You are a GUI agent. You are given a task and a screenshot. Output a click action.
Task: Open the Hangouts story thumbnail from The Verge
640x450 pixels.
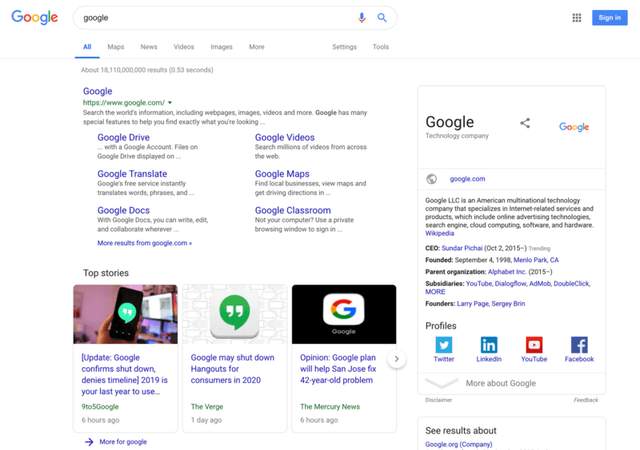click(x=234, y=315)
